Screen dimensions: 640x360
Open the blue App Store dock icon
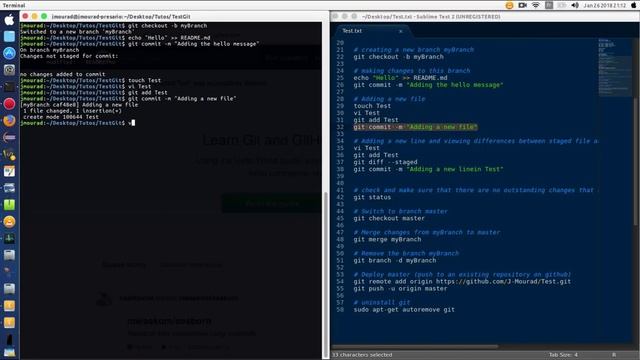coord(9,53)
